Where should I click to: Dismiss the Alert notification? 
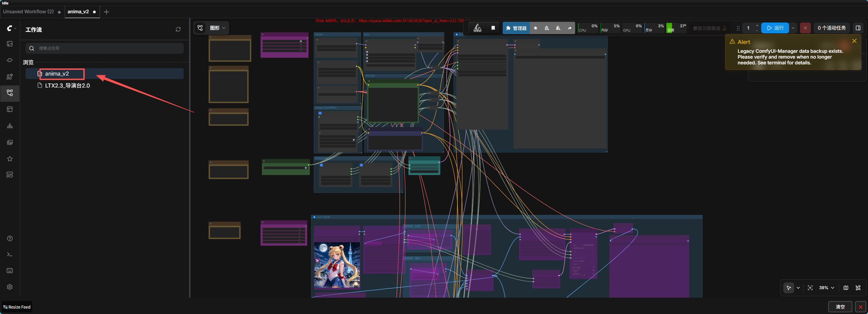point(854,41)
